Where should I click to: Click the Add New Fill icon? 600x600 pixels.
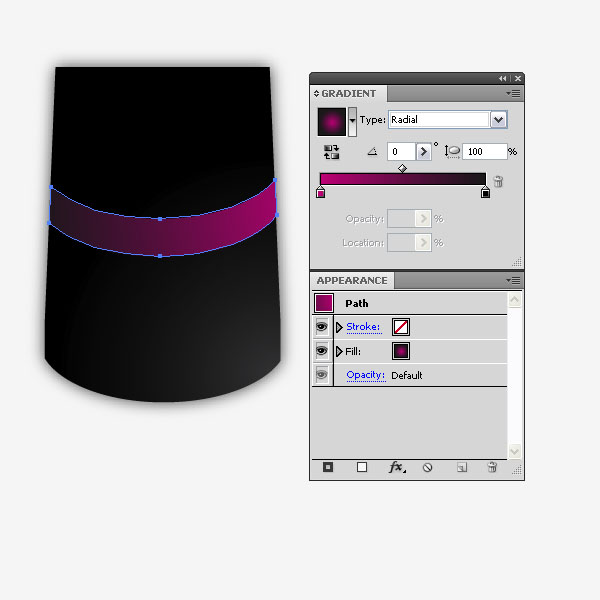click(362, 467)
